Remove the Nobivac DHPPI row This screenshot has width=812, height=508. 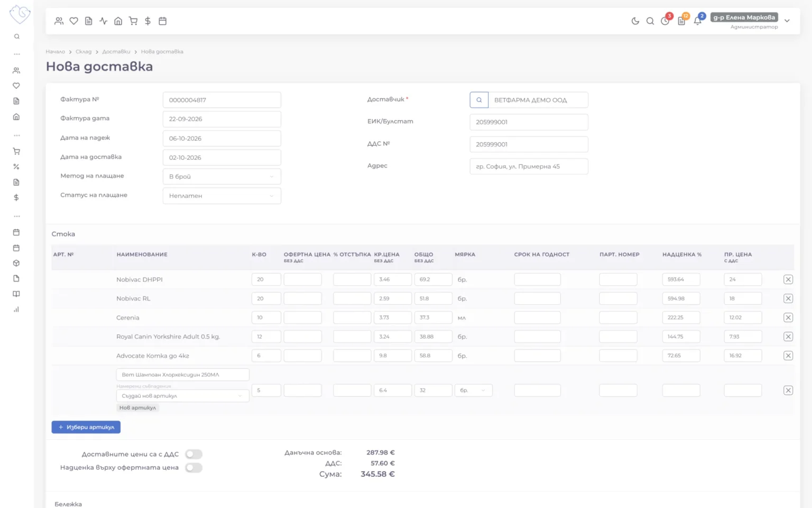pos(788,279)
